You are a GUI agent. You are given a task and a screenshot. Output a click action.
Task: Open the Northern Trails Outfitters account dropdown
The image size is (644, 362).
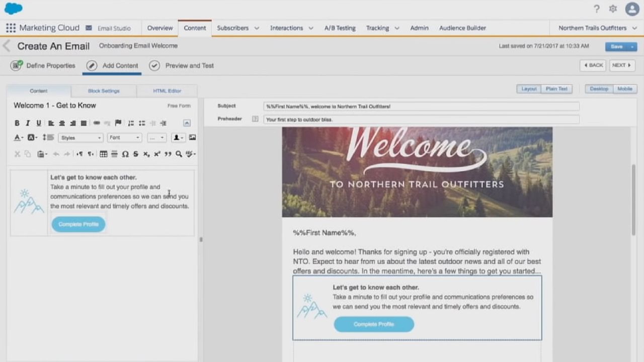point(597,28)
